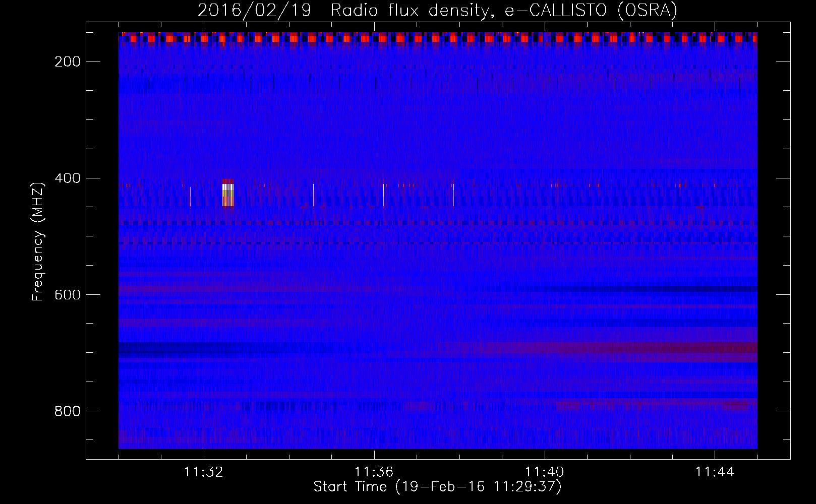Click the 200 frequency tick label

[68, 61]
